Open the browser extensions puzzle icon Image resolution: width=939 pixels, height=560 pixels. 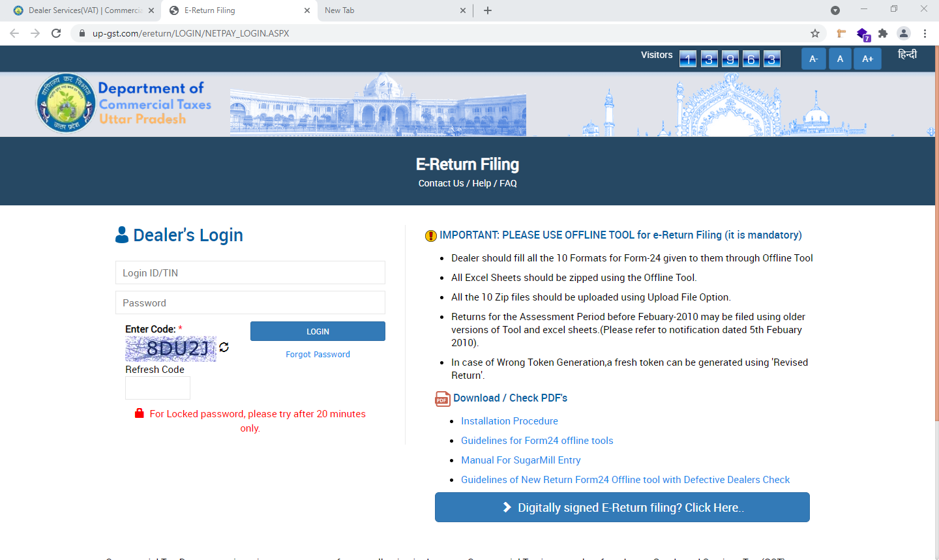[883, 33]
